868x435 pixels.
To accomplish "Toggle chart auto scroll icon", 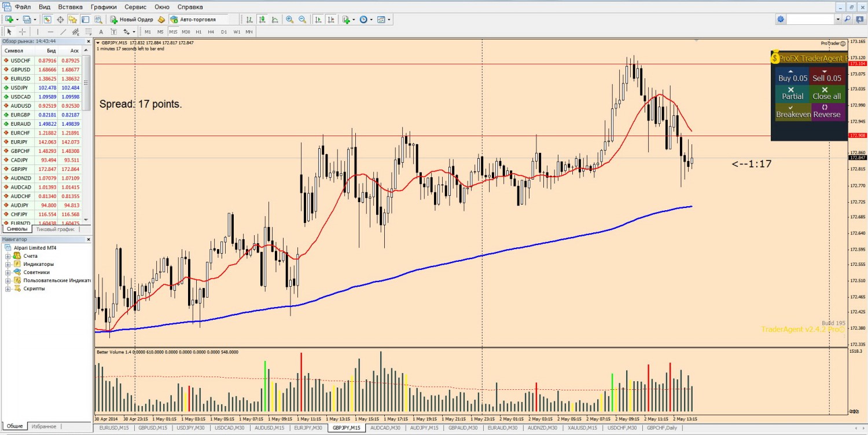I will click(318, 19).
